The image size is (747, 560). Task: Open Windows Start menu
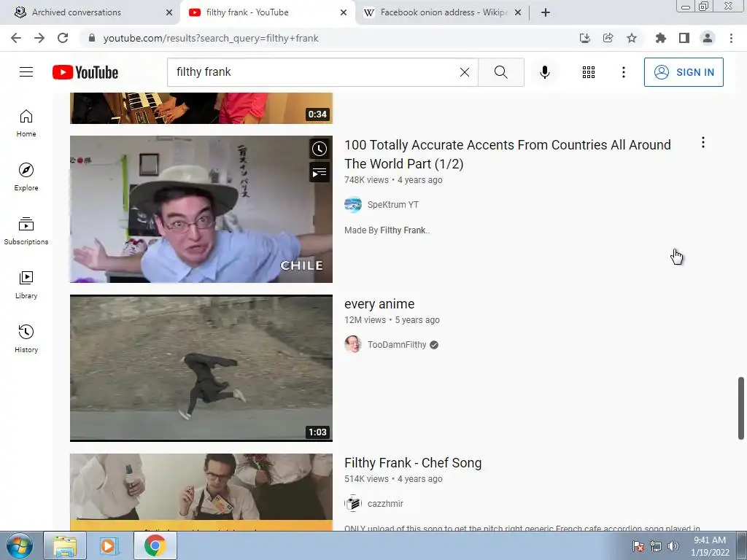[x=19, y=545]
